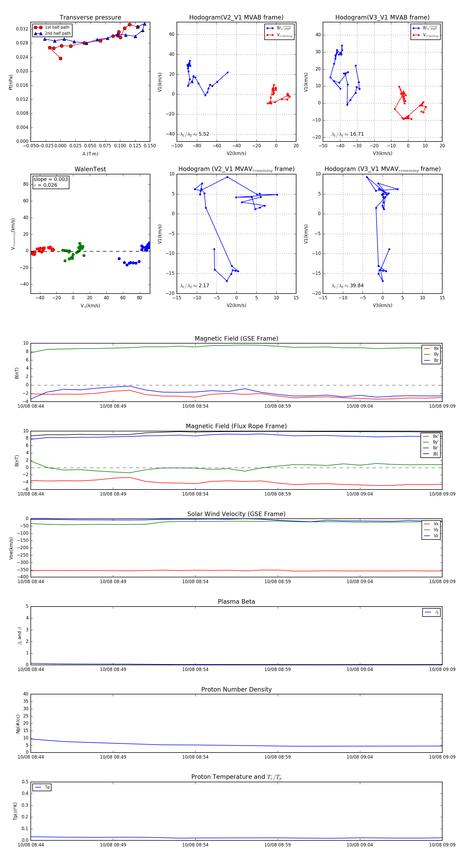Screen dimensions: 473x868
Task: Select the 'Hodogram(V3_V1 MVAB frame)' title
Action: 382,18
